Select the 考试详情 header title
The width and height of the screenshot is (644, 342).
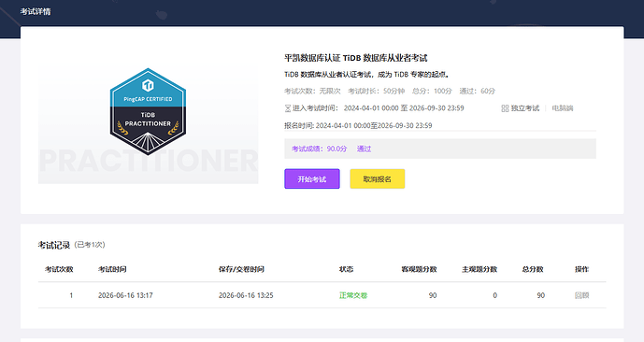pos(36,11)
